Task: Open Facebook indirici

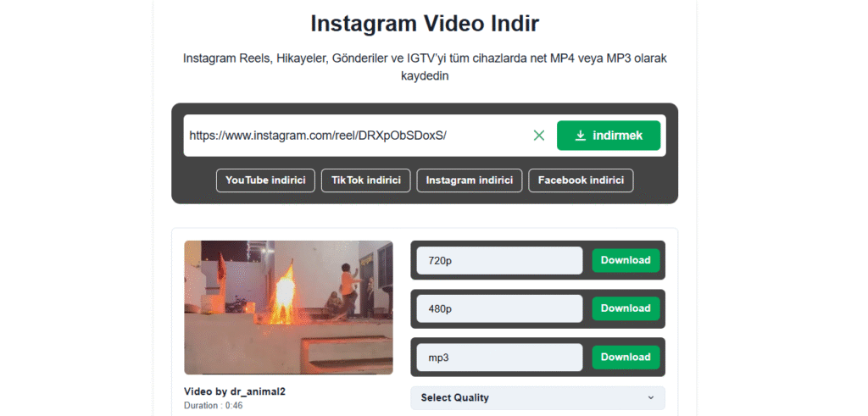Action: click(x=581, y=180)
